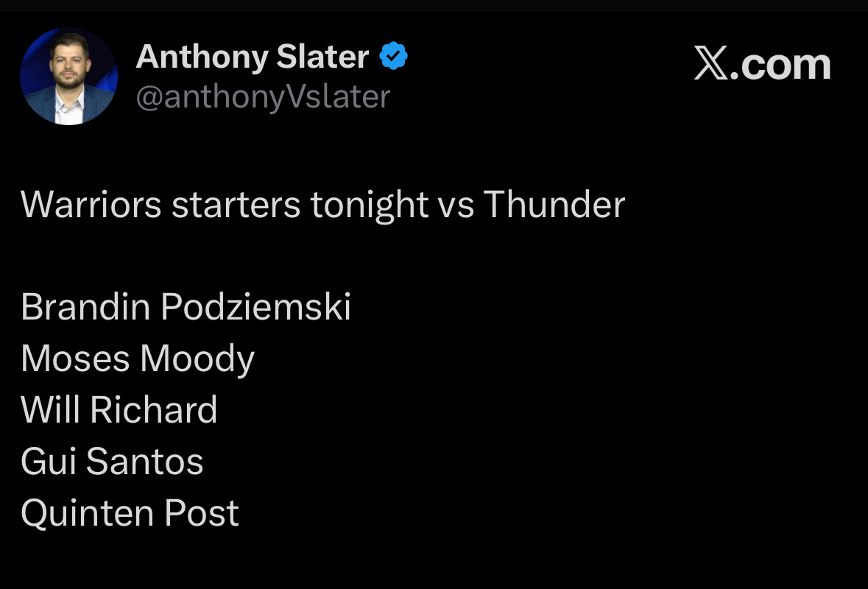Image resolution: width=868 pixels, height=589 pixels.
Task: Select the surname "Moody"
Action: (x=197, y=359)
